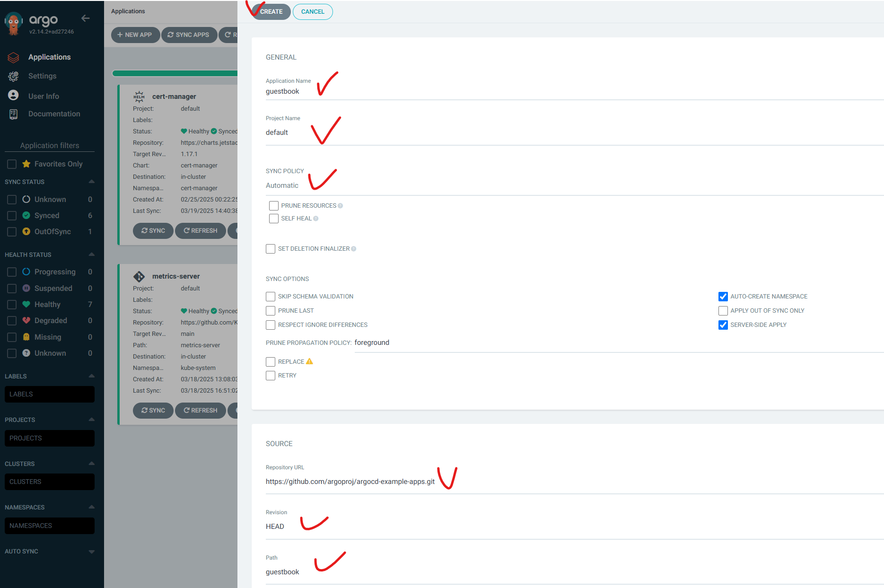Open the Documentation sidebar item
Viewport: 884px width, 588px height.
pyautogui.click(x=54, y=114)
